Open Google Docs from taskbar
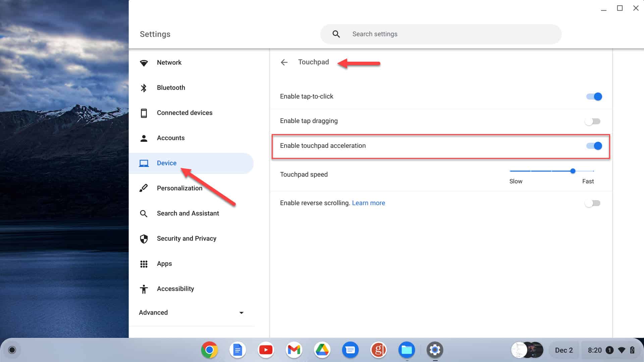This screenshot has height=362, width=644. click(x=237, y=350)
